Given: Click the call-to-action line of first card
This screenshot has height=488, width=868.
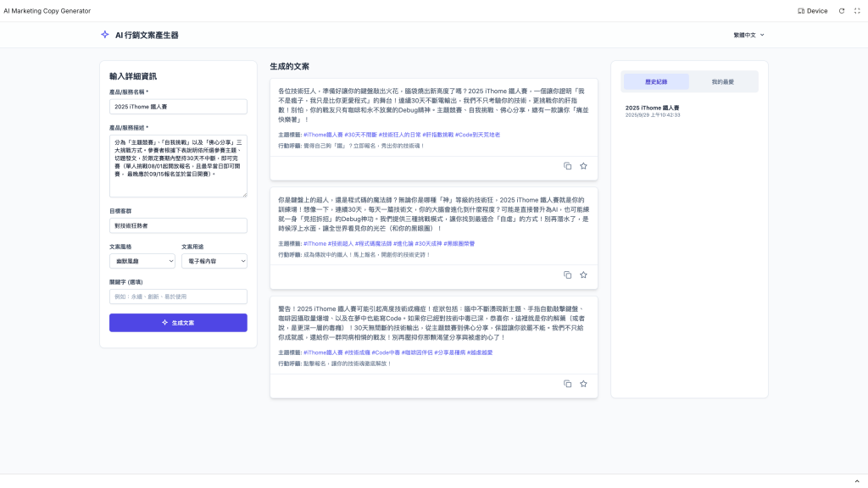Looking at the screenshot, I should 351,146.
